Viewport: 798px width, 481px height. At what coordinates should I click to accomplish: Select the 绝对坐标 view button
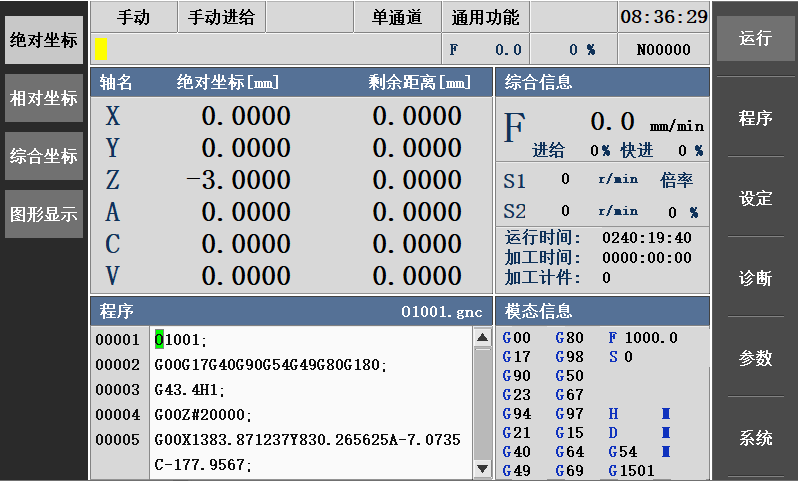click(43, 41)
